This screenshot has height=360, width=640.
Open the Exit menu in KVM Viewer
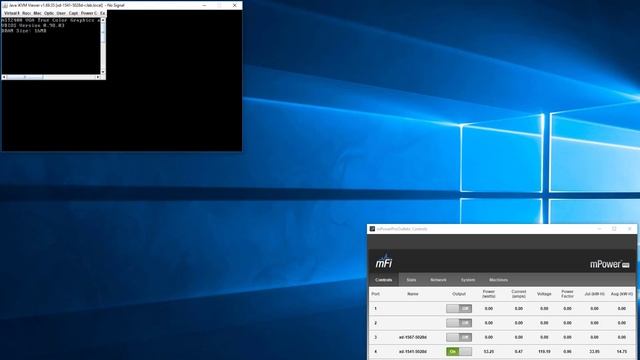(x=102, y=13)
